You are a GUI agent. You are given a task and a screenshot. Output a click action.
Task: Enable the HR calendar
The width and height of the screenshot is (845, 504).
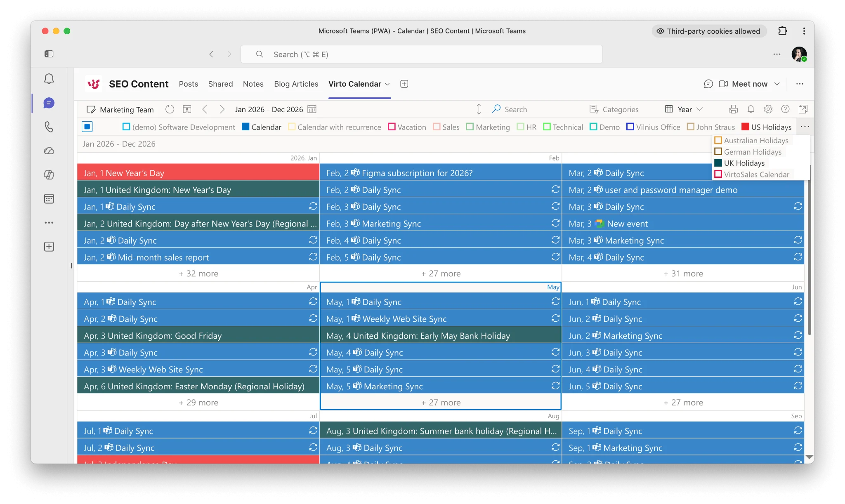tap(520, 127)
